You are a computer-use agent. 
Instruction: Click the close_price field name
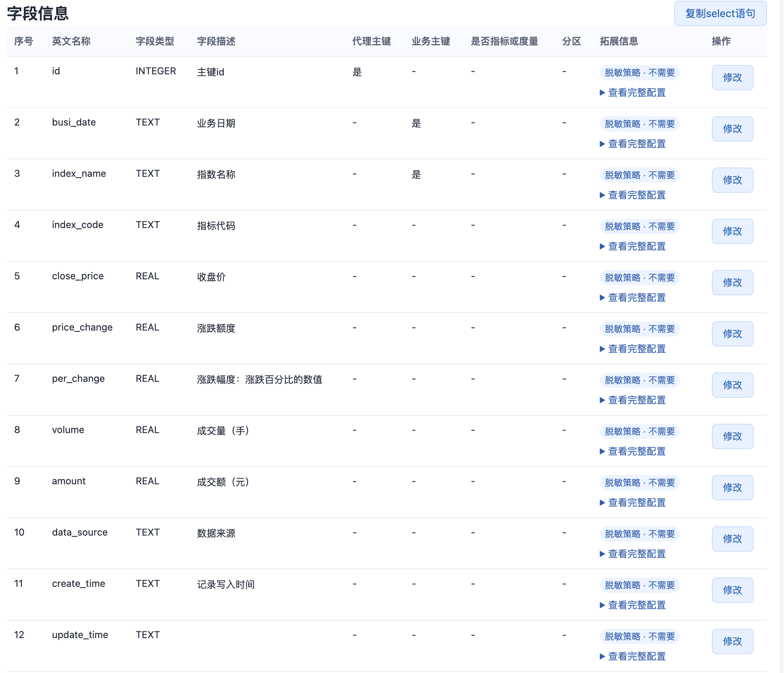(78, 276)
